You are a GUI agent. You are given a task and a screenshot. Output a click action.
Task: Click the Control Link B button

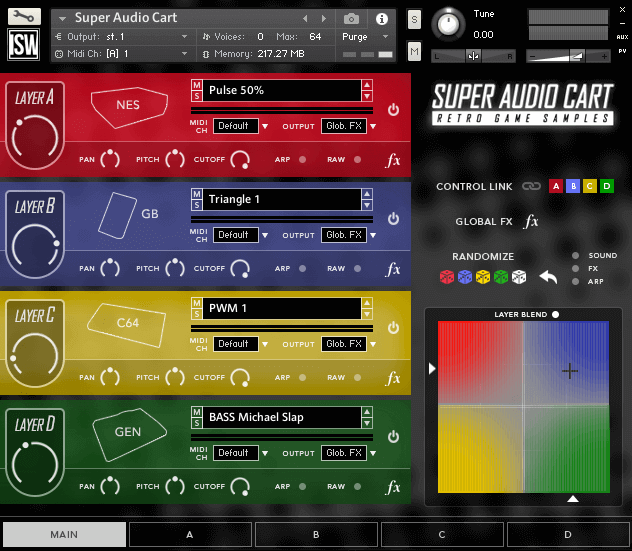pos(573,186)
